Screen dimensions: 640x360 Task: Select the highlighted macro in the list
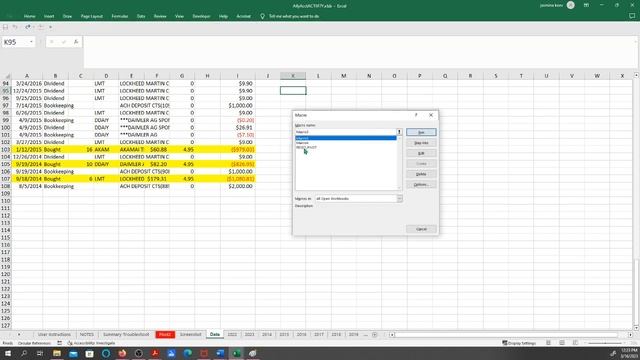(345, 138)
